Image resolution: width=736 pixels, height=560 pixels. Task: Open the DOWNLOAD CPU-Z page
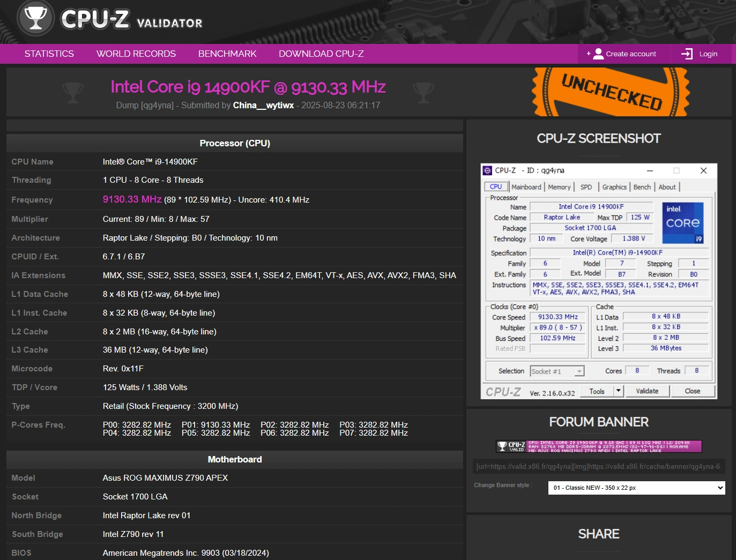(x=321, y=54)
